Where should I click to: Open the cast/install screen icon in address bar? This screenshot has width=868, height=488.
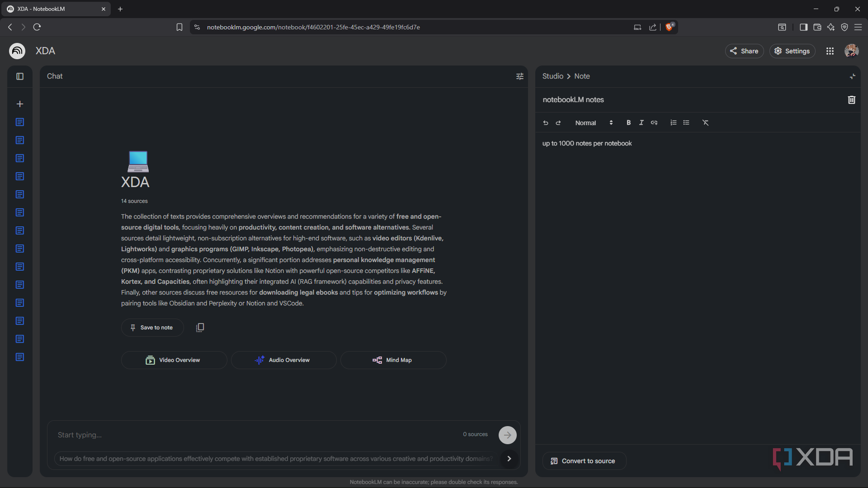pos(637,27)
